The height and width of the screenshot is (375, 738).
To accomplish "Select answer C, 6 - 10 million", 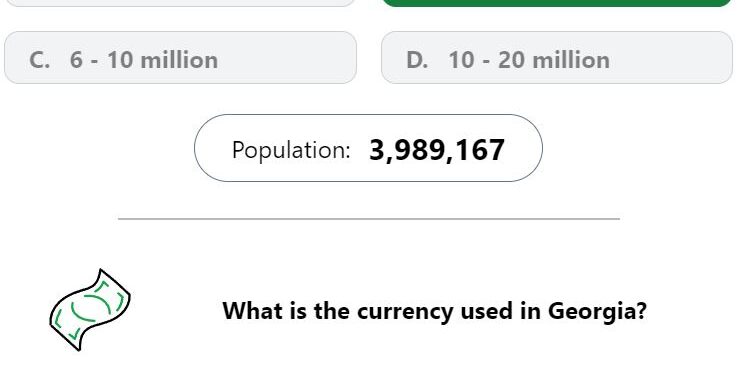I will click(x=180, y=58).
